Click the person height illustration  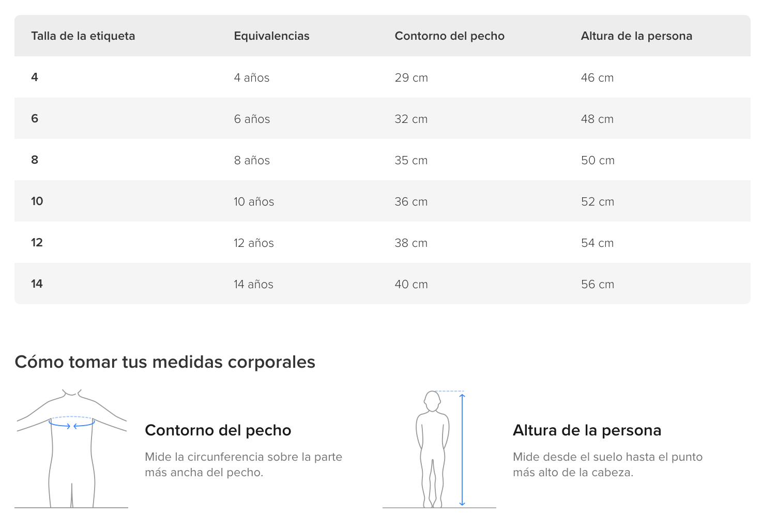[x=439, y=449]
